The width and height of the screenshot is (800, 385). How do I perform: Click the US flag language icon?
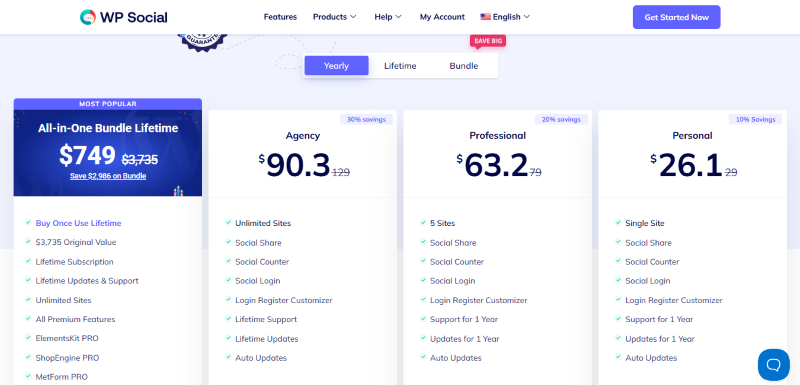coord(485,17)
